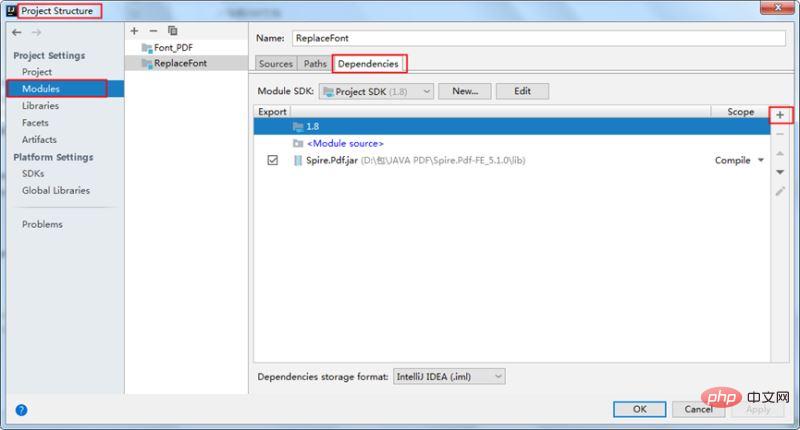Select Modules in the sidebar
Screen dimensions: 800x430
(x=65, y=89)
